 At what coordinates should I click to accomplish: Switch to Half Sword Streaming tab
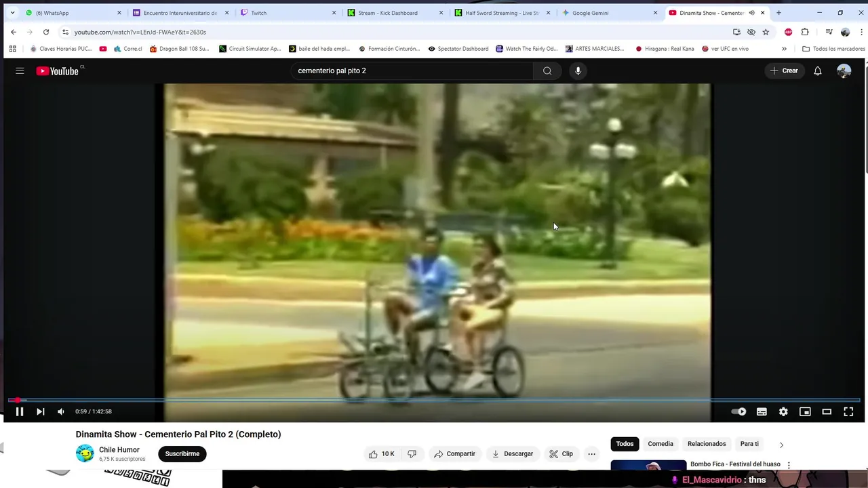point(502,13)
